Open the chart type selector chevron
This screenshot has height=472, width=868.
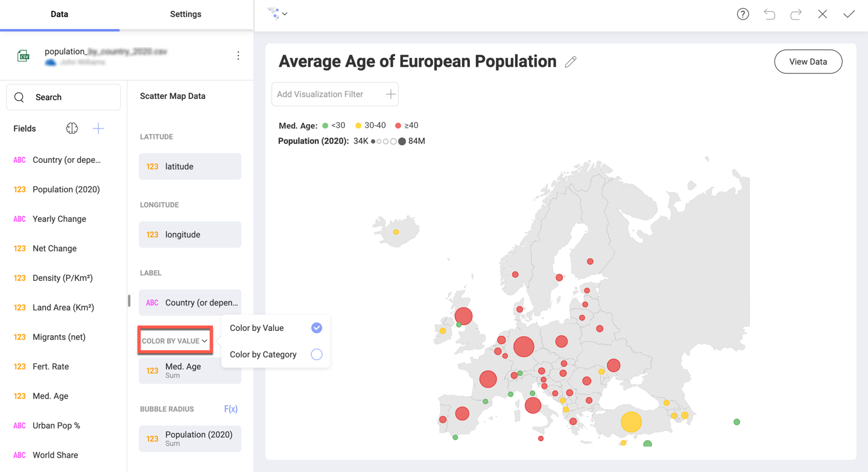click(x=284, y=13)
